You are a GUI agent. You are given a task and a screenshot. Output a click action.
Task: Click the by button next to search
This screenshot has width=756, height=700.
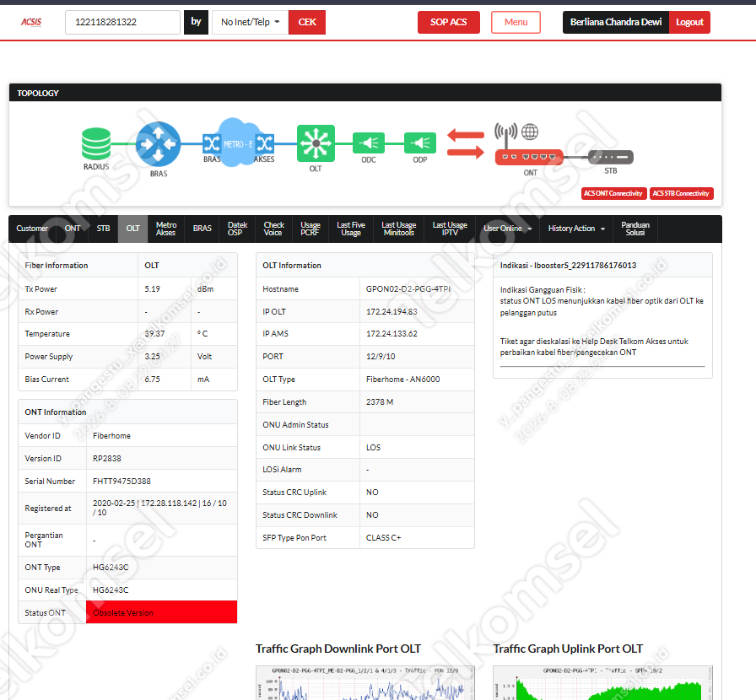coord(196,22)
